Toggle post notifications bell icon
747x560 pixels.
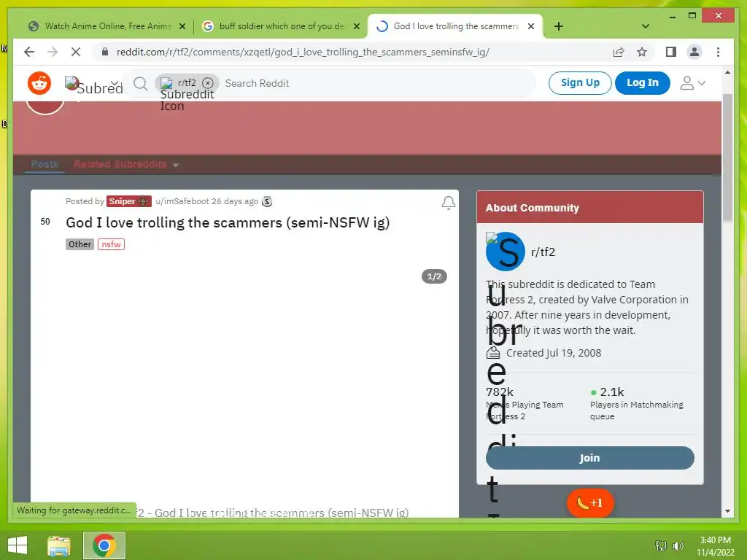coord(448,203)
